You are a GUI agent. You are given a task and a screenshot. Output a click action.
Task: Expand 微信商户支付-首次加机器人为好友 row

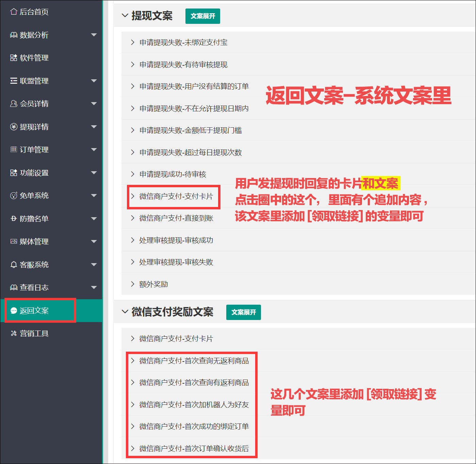[298, 405]
